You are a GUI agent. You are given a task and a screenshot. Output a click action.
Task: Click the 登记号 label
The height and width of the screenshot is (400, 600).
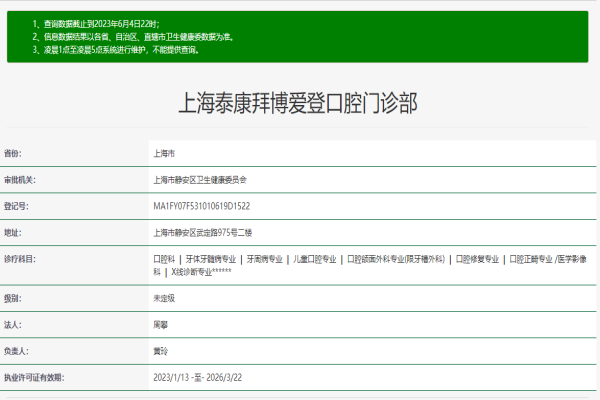point(16,206)
